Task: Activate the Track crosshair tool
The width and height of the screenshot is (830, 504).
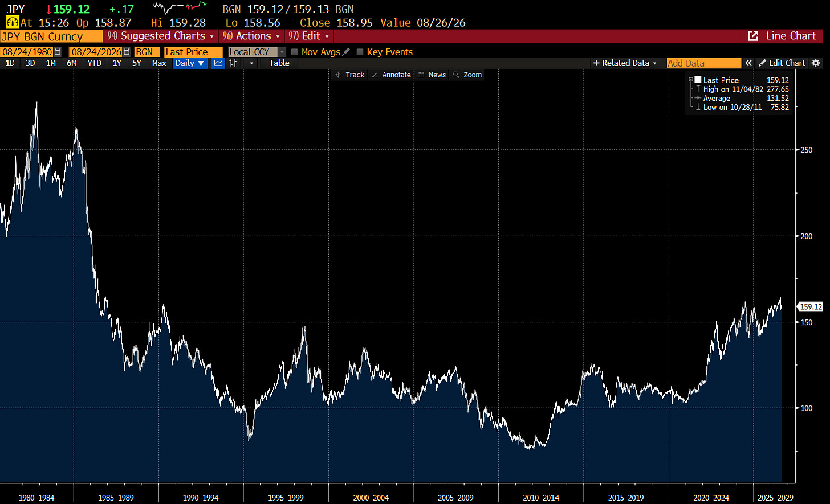Action: click(349, 75)
